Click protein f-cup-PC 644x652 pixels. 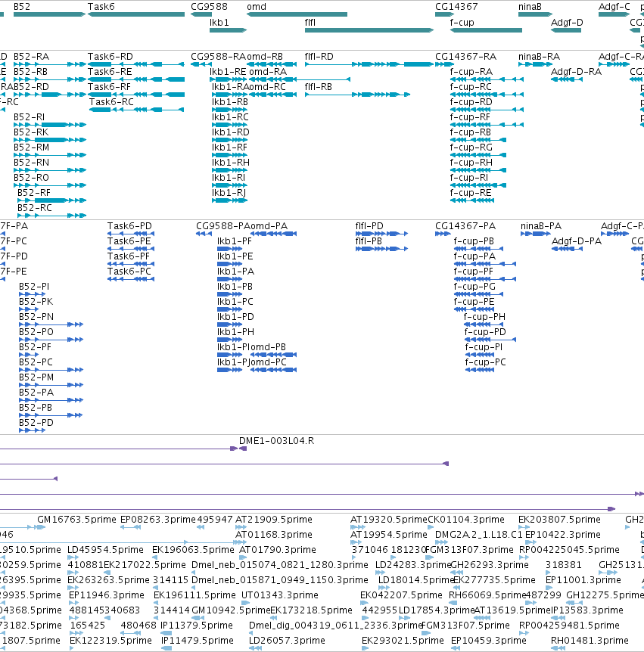click(x=480, y=370)
